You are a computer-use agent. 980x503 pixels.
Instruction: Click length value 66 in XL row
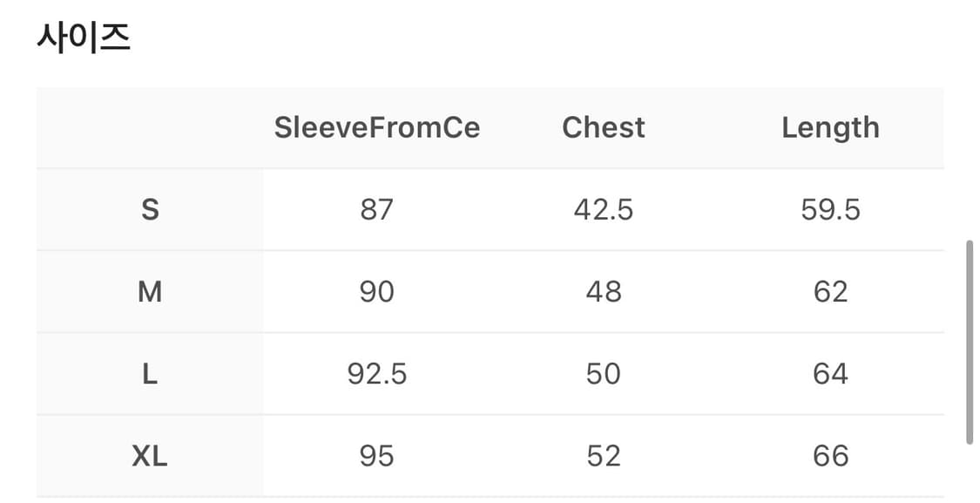(830, 456)
